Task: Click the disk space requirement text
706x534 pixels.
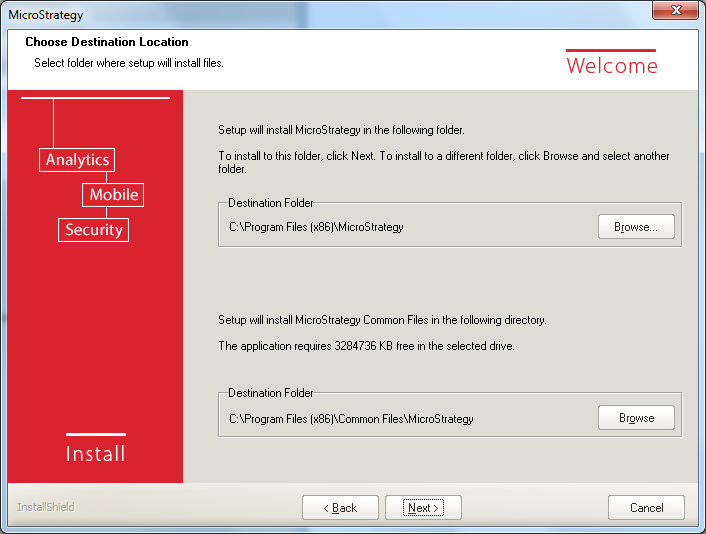Action: (x=366, y=346)
